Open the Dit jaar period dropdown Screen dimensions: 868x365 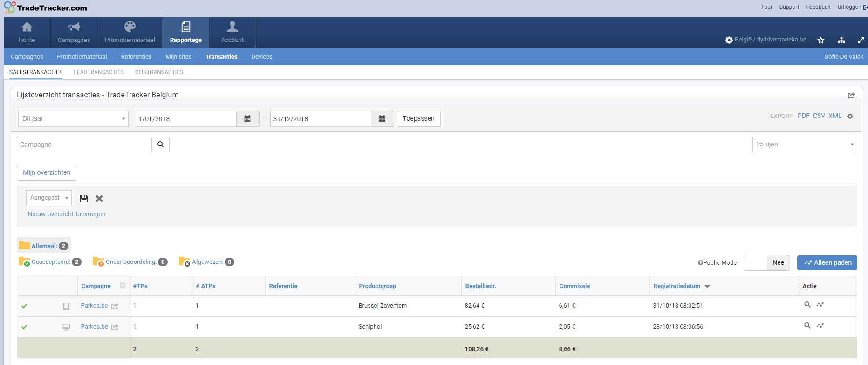click(73, 119)
